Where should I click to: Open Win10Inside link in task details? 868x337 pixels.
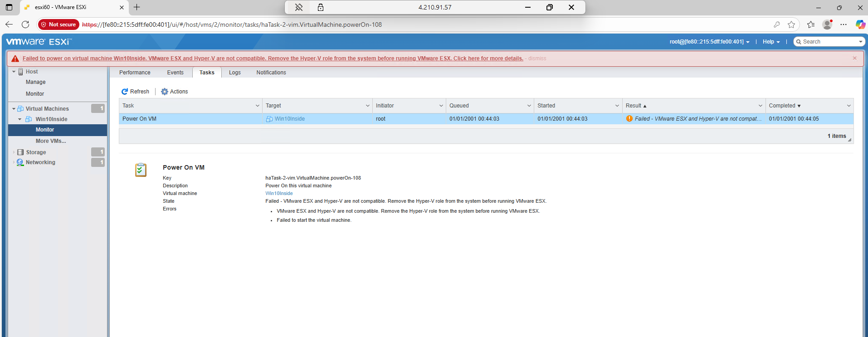(x=279, y=193)
